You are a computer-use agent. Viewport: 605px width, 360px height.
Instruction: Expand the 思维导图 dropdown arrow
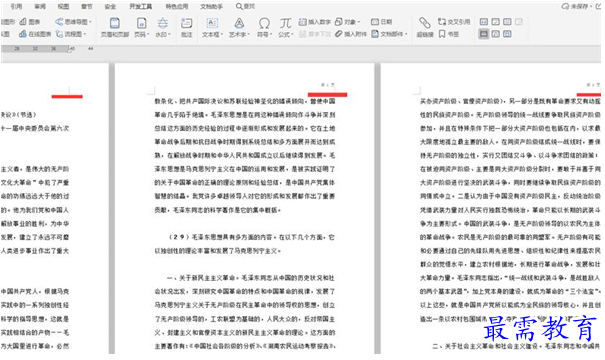(x=90, y=22)
